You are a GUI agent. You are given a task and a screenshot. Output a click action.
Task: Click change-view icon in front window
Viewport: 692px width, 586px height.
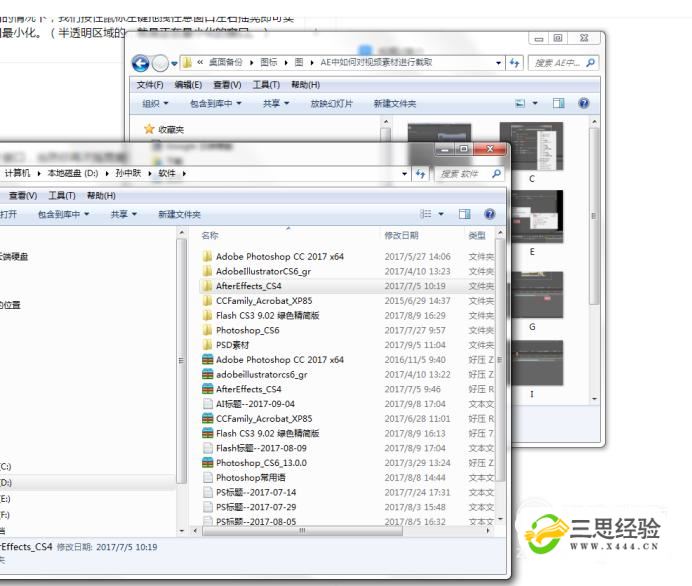(x=426, y=214)
